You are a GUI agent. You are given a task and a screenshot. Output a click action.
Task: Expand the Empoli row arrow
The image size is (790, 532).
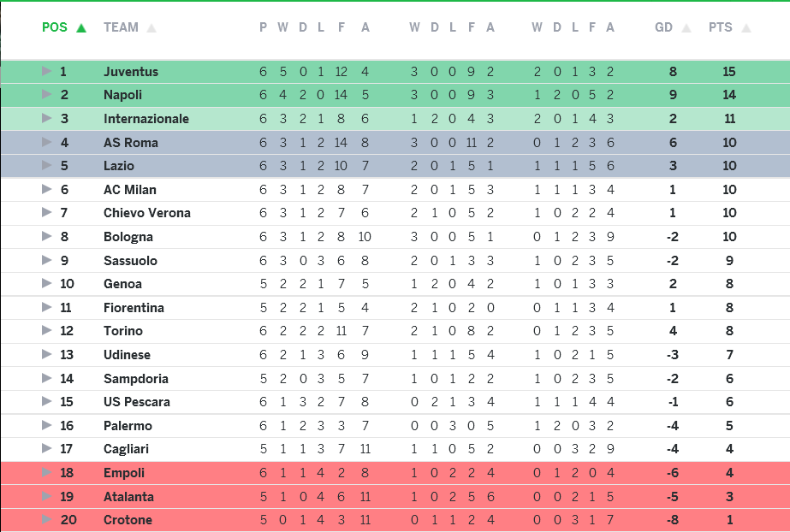[x=47, y=472]
